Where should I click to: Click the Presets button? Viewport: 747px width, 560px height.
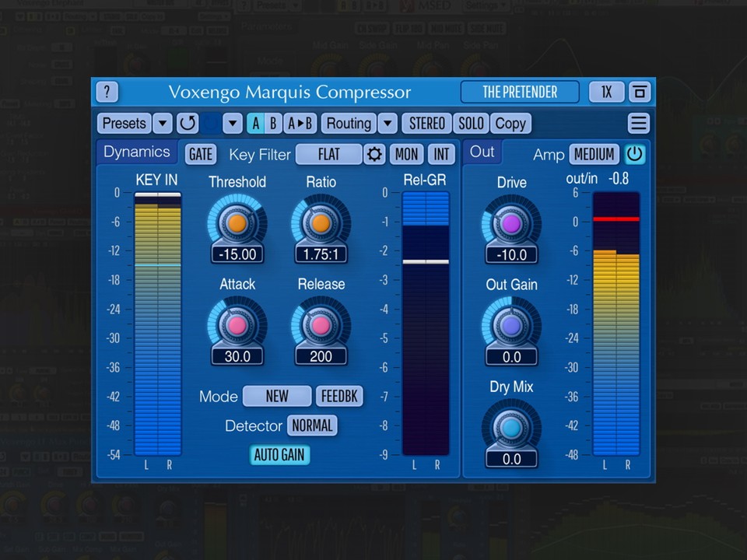tap(124, 124)
